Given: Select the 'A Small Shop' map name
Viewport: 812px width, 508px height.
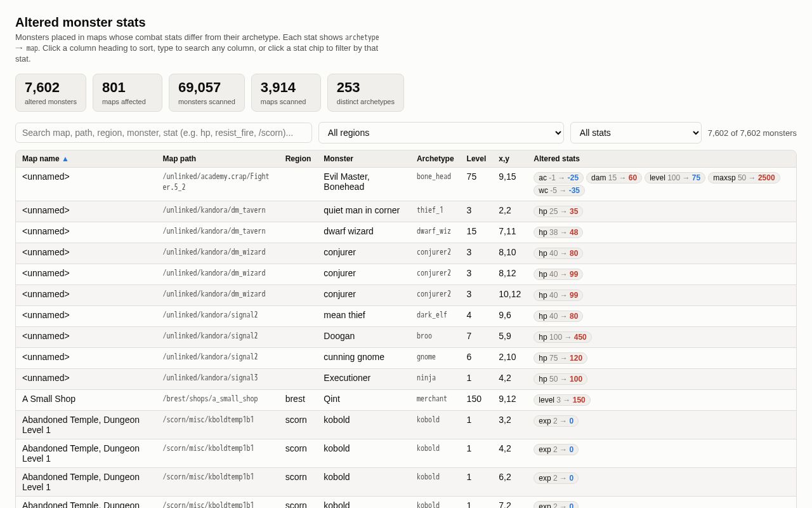Looking at the screenshot, I should point(49,399).
